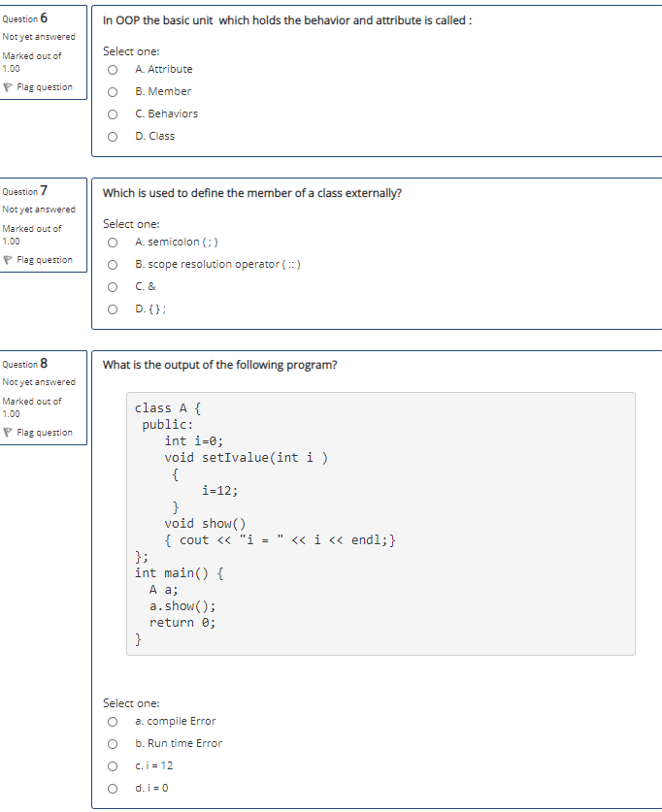Click the 'class A {' code line
662x812 pixels.
[x=168, y=408]
